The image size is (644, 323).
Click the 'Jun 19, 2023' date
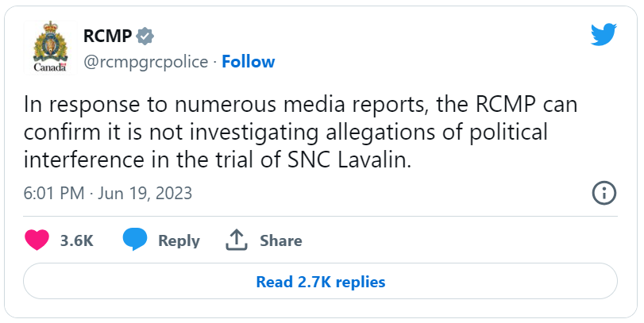pyautogui.click(x=145, y=193)
